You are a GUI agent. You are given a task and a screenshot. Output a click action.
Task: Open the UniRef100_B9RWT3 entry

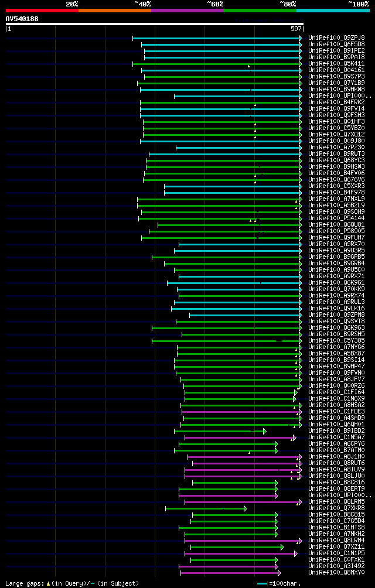pyautogui.click(x=336, y=153)
